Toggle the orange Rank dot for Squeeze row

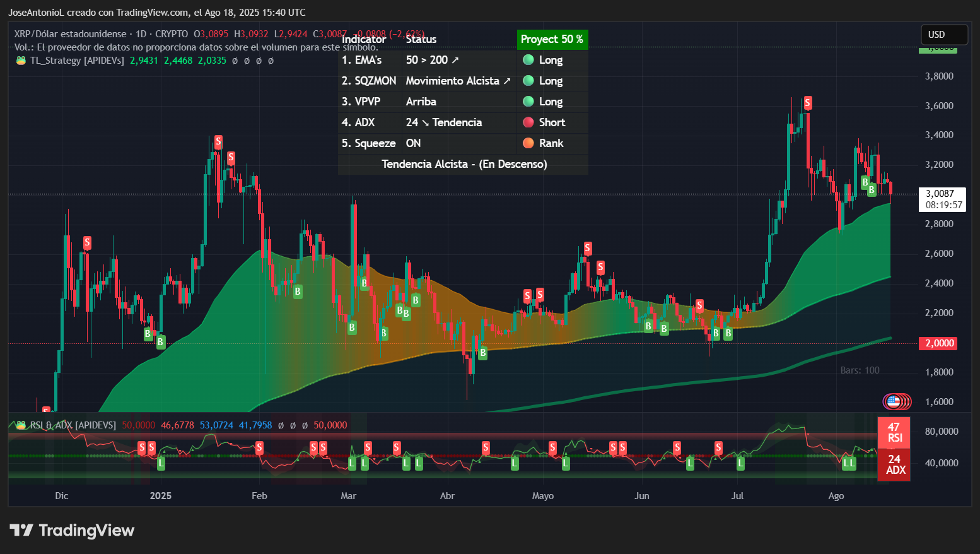click(x=528, y=143)
